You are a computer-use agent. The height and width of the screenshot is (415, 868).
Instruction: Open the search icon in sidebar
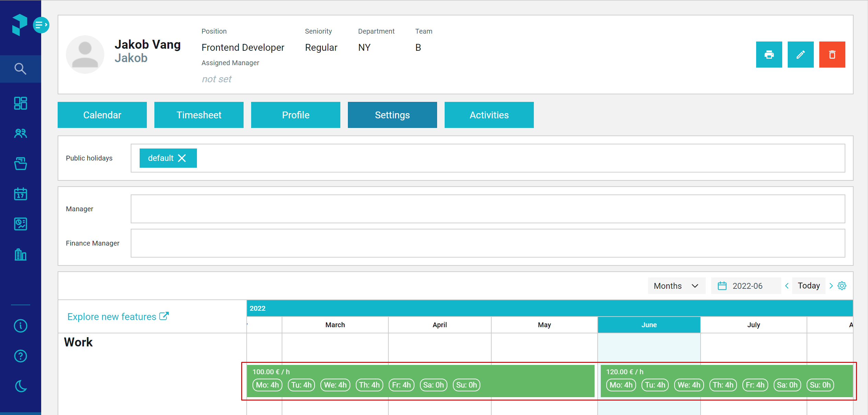point(21,69)
